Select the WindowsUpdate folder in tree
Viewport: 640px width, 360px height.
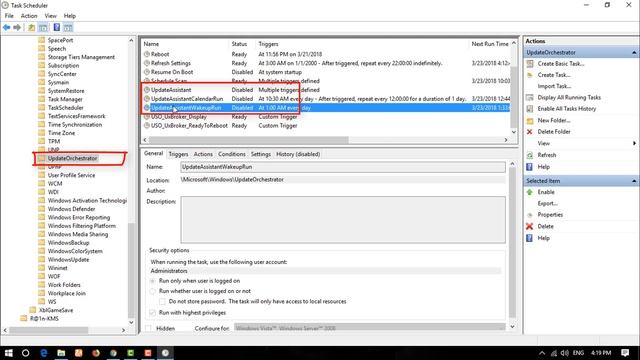click(68, 260)
